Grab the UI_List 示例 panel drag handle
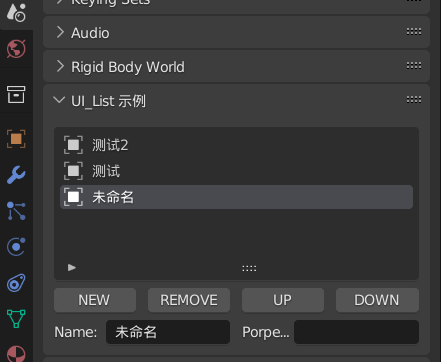The width and height of the screenshot is (441, 362). [414, 99]
